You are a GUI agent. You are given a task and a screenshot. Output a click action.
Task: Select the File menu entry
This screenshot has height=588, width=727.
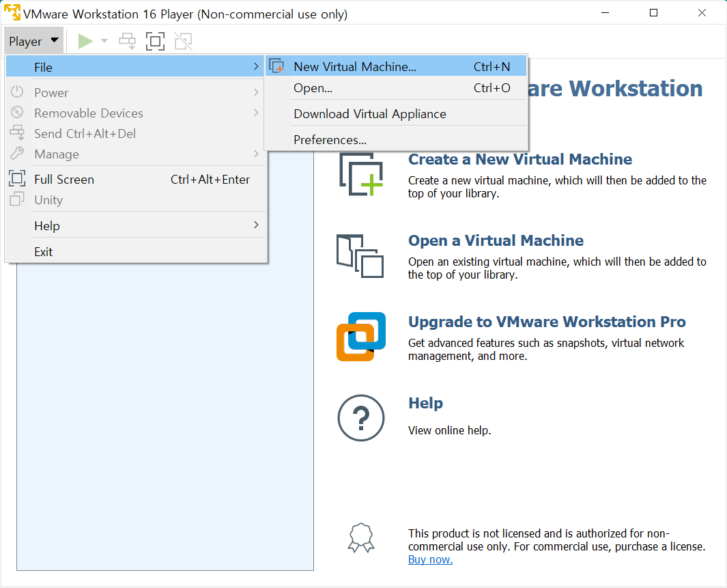(x=135, y=67)
